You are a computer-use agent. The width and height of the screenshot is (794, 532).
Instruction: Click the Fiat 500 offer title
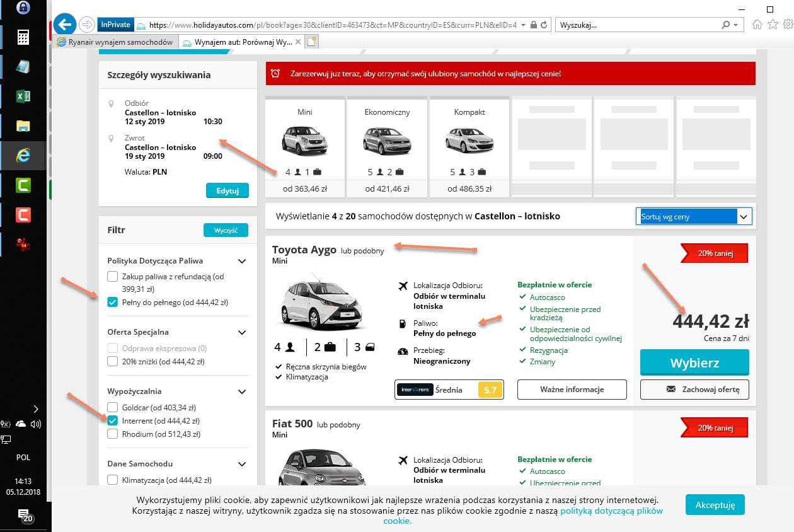click(x=292, y=424)
